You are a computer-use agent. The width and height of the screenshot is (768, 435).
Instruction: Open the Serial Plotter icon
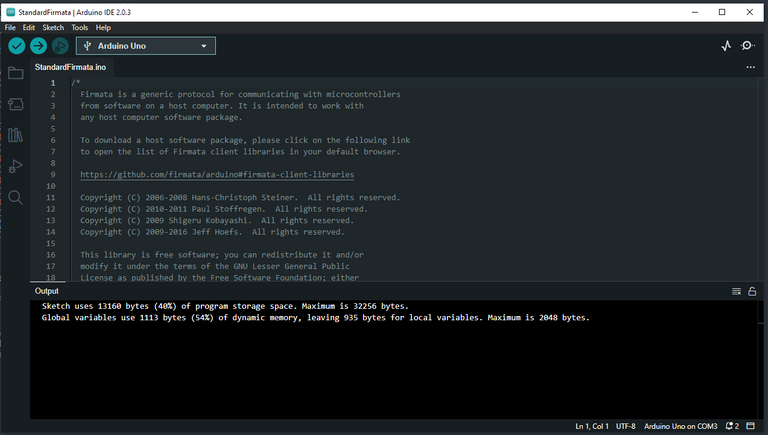click(x=726, y=46)
